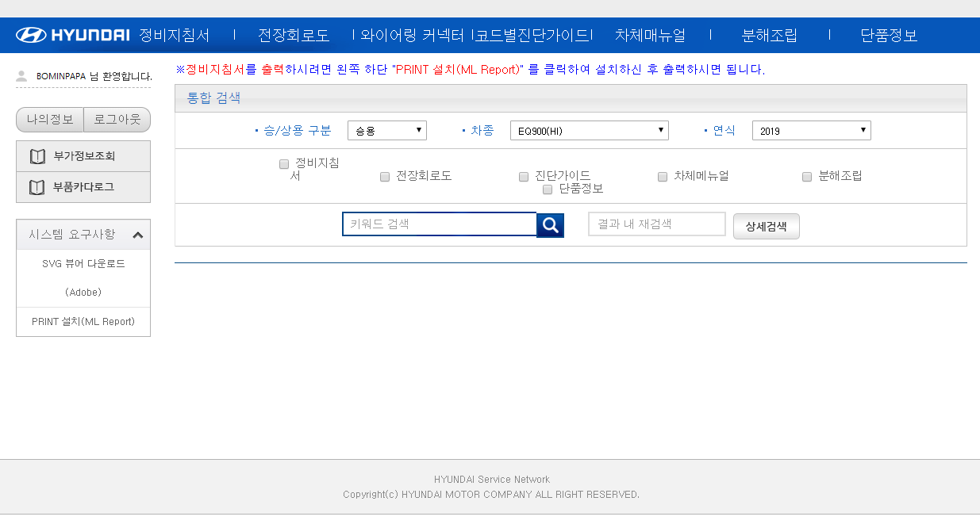Click the 로그아웃 button
Screen dimensions: 980x528
[x=117, y=120]
